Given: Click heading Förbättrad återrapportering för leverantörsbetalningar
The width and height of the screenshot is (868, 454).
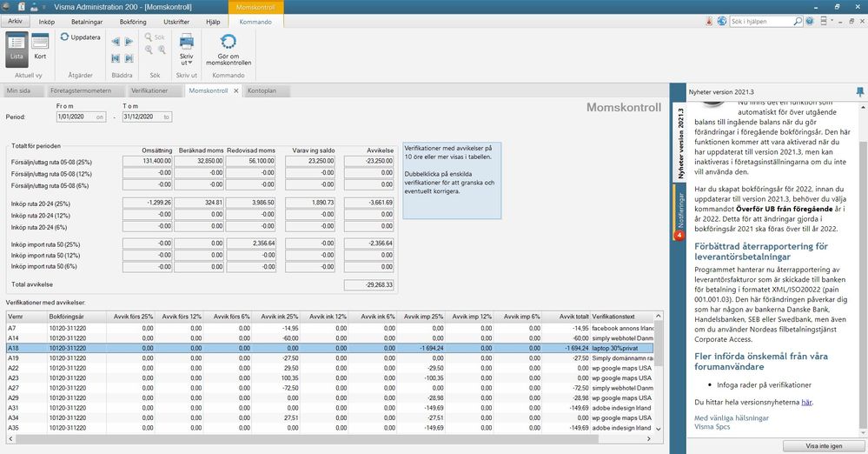Looking at the screenshot, I should click(x=761, y=251).
